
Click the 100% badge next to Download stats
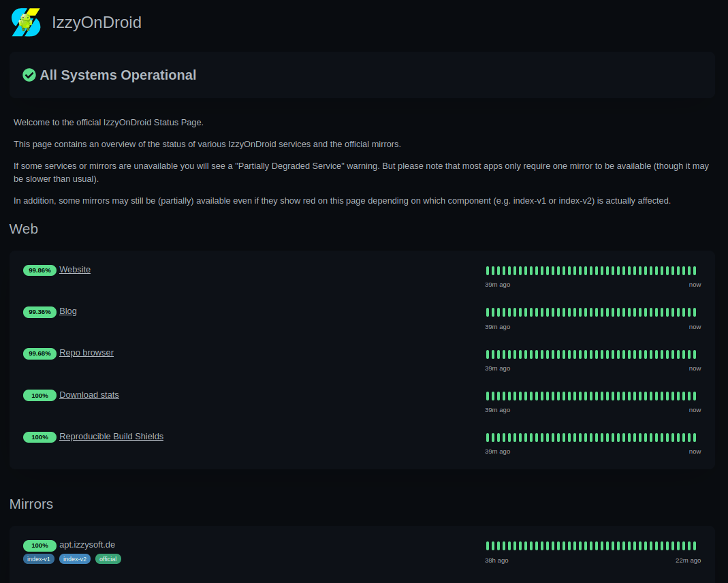point(39,395)
